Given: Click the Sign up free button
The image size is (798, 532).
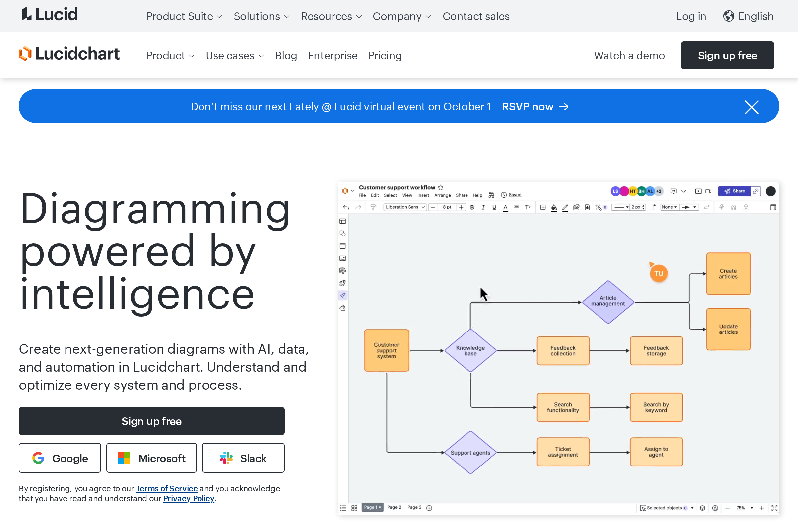Looking at the screenshot, I should [152, 421].
